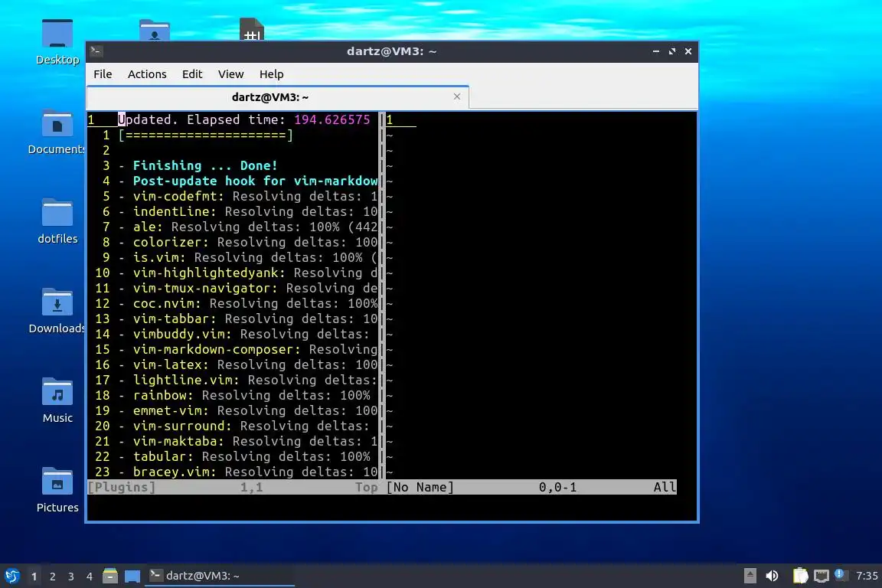Viewport: 882px width, 588px height.
Task: Switch to workspace 3
Action: tap(71, 577)
